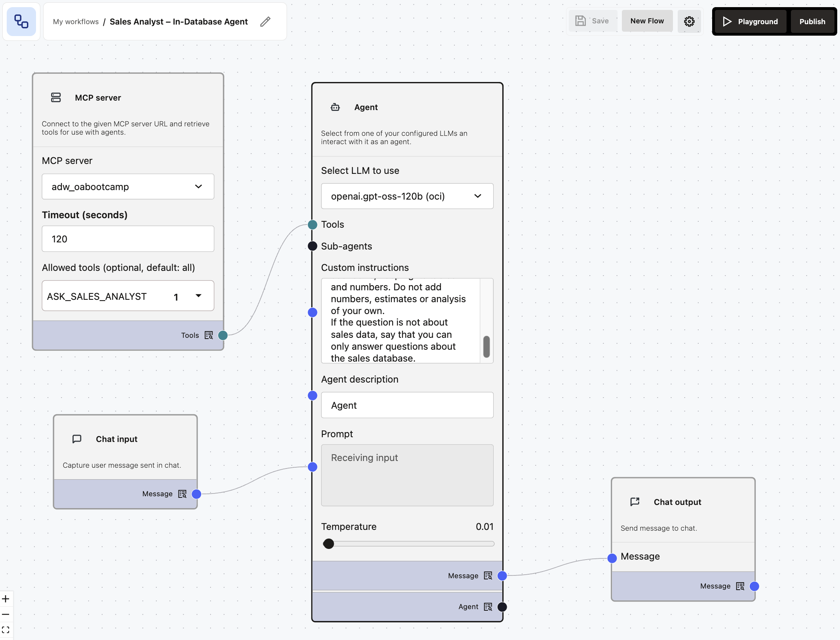Viewport: 840px width, 640px height.
Task: Go to My workflows breadcrumb
Action: pyautogui.click(x=76, y=22)
